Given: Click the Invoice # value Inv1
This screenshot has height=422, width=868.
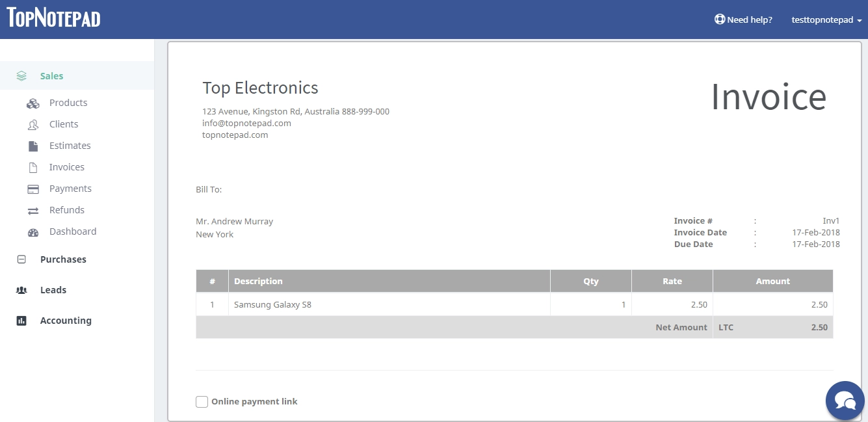Looking at the screenshot, I should tap(831, 220).
